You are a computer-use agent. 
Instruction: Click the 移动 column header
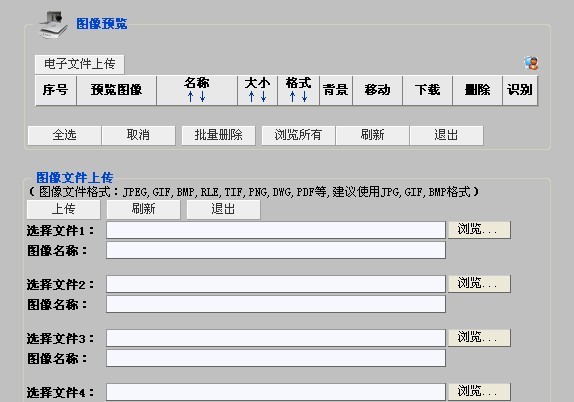point(377,90)
